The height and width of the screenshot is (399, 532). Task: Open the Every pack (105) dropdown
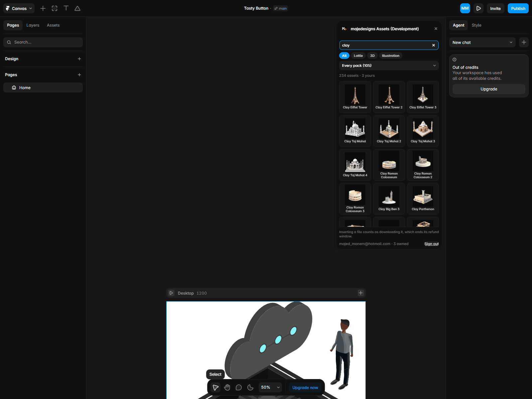tap(389, 66)
